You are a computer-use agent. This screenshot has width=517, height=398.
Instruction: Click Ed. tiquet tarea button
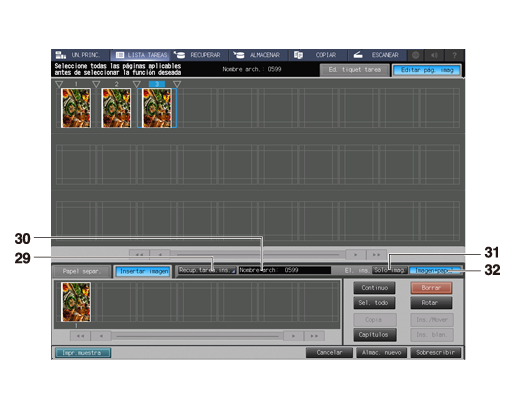pyautogui.click(x=355, y=70)
